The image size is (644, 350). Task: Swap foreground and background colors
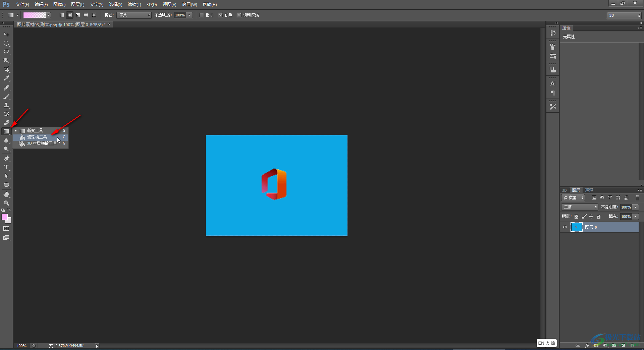pyautogui.click(x=9, y=210)
